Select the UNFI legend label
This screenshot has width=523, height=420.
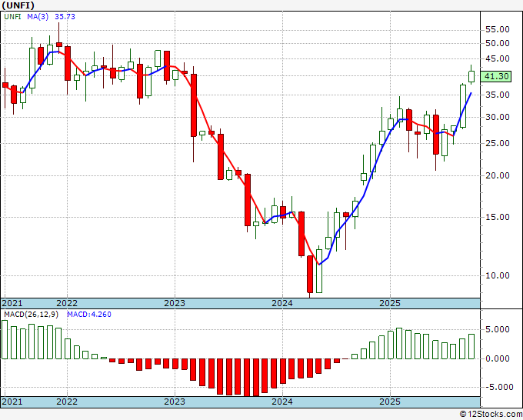(x=12, y=16)
